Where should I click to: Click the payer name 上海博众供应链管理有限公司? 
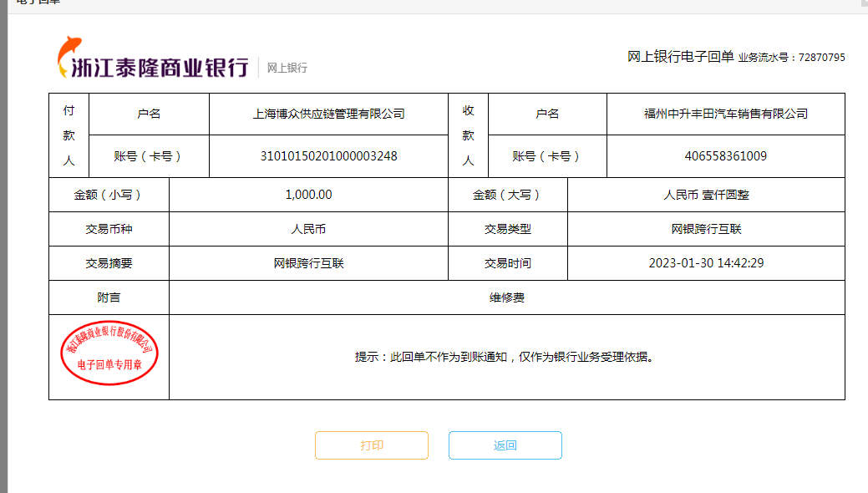(x=328, y=114)
